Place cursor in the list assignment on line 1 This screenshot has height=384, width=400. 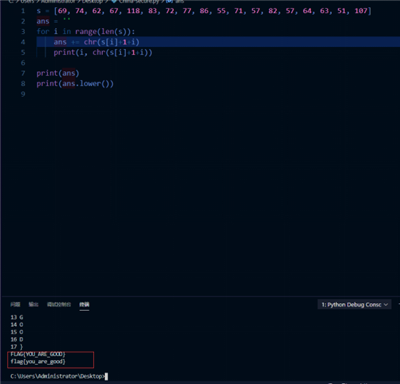(x=204, y=11)
